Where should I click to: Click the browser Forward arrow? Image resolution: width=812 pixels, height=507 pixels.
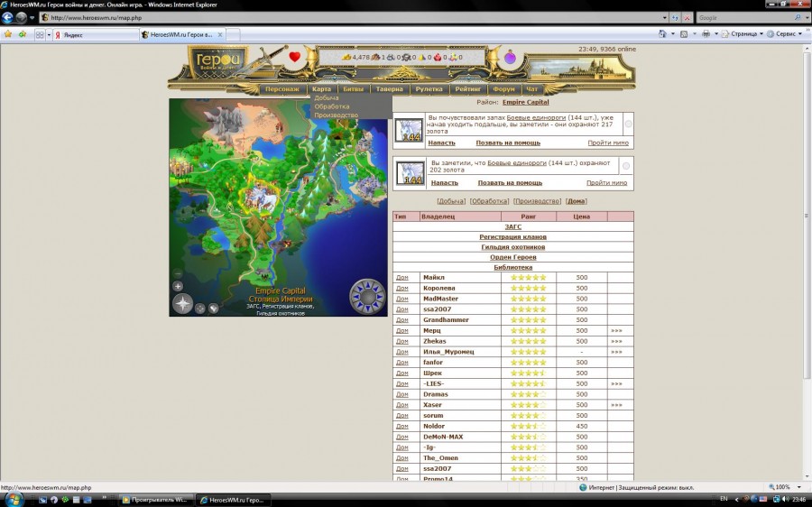21,18
